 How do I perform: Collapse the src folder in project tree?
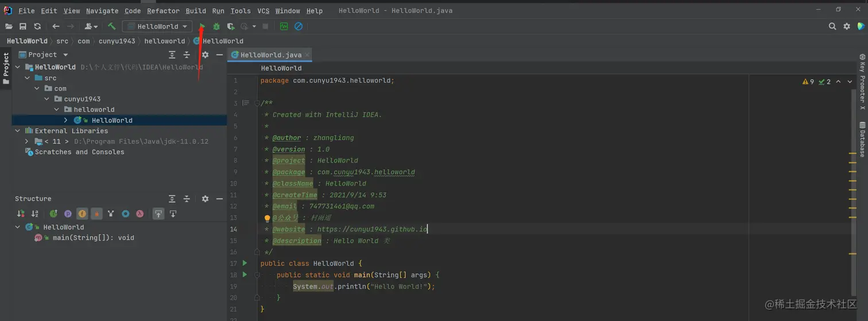(27, 78)
